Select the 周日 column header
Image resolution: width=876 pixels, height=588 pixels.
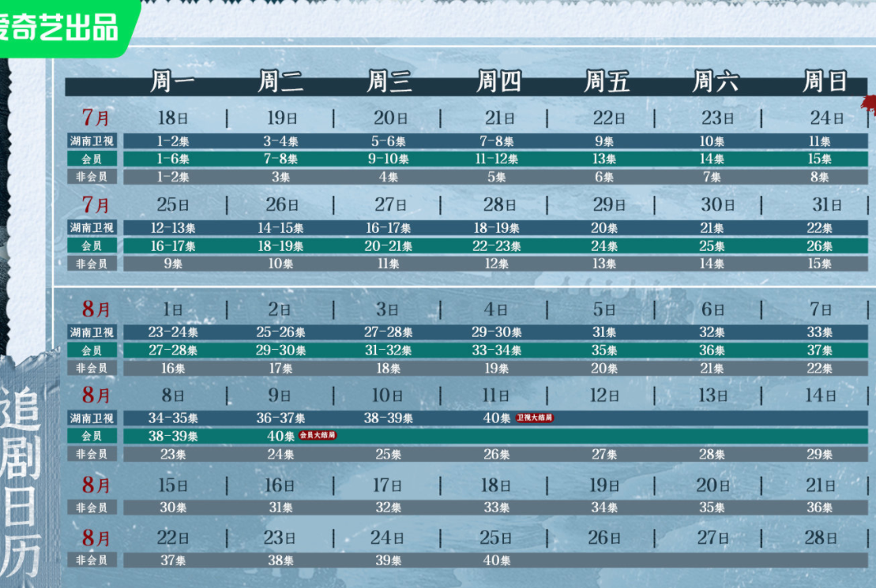(x=825, y=81)
